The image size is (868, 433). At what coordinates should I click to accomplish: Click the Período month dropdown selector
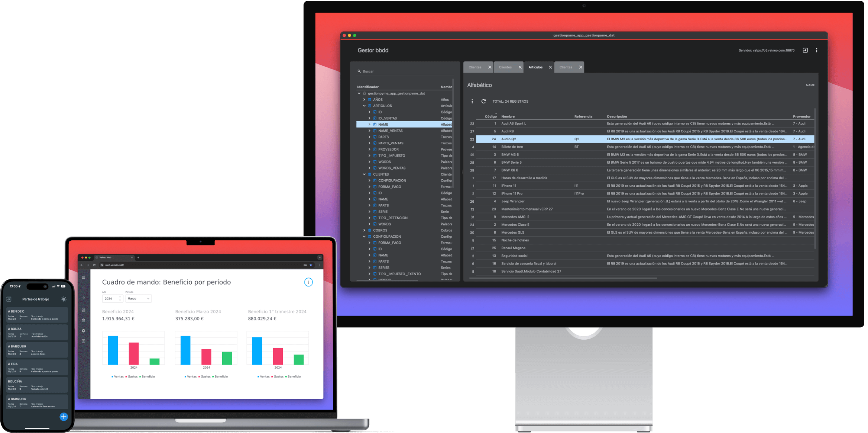point(138,299)
